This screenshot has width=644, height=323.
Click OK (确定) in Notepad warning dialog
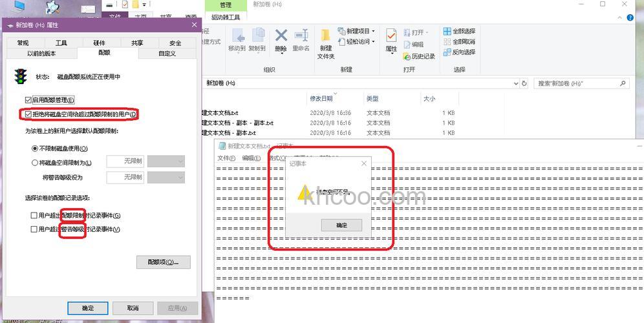click(x=341, y=225)
